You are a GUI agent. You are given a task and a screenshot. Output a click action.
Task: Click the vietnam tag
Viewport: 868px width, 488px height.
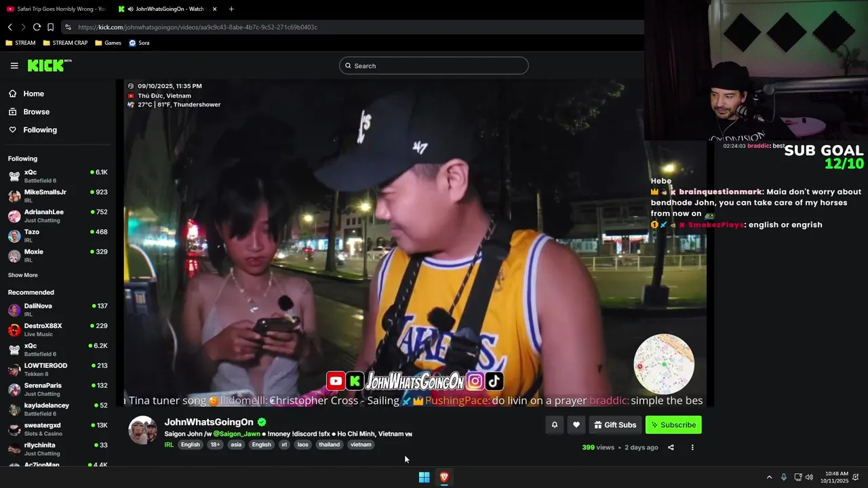coord(361,445)
